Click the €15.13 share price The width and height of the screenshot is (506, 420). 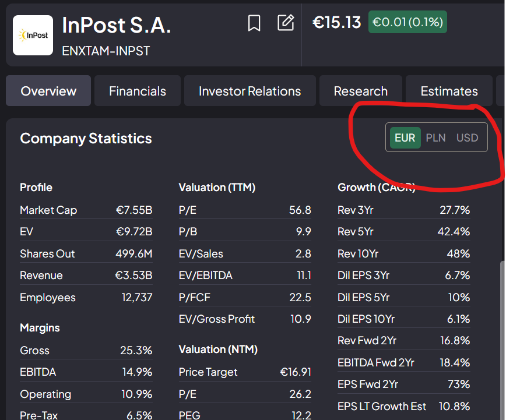point(336,22)
